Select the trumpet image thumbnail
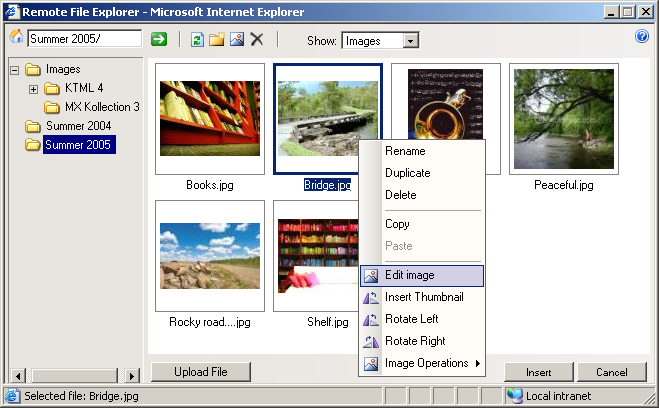The height and width of the screenshot is (408, 659). pos(445,103)
